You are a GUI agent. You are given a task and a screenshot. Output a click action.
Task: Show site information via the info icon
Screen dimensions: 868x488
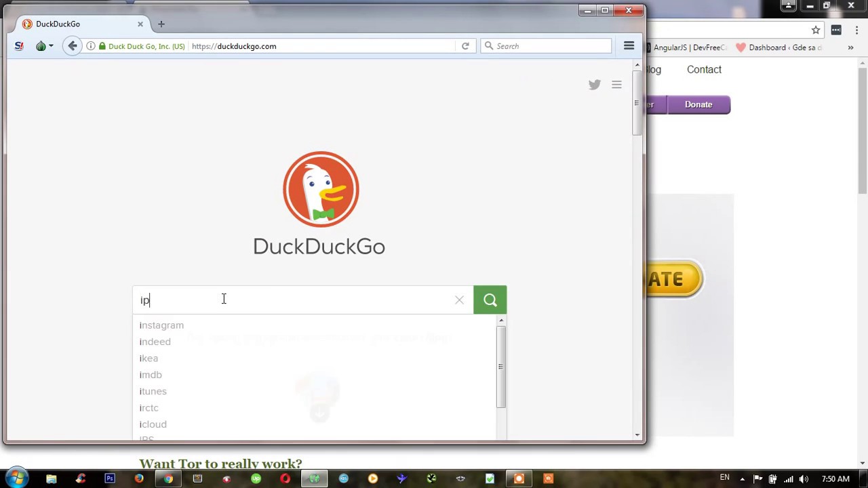90,46
